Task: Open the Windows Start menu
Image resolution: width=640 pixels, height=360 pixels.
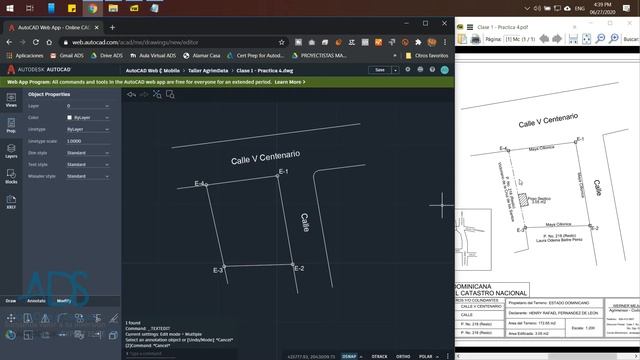Action: [x=9, y=8]
